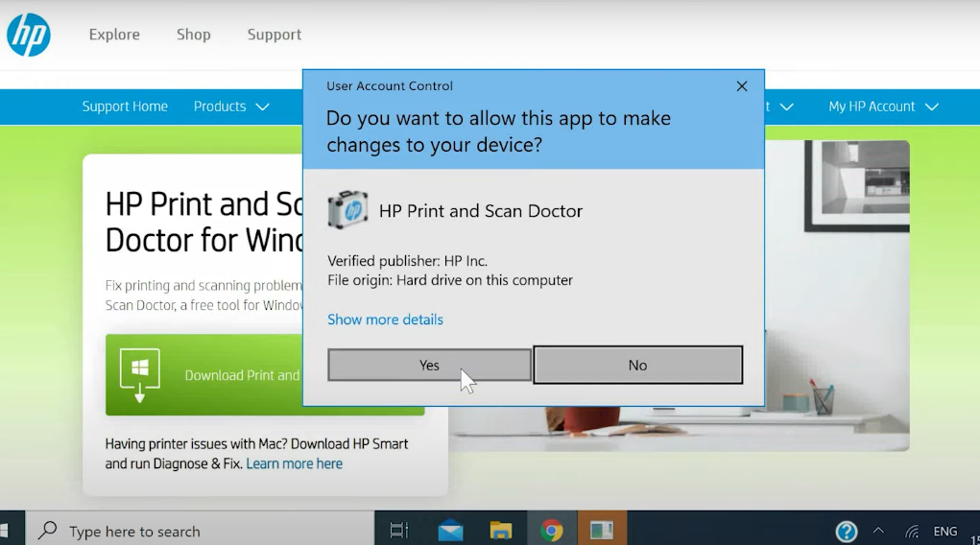Show hidden system tray icons

[x=878, y=531]
